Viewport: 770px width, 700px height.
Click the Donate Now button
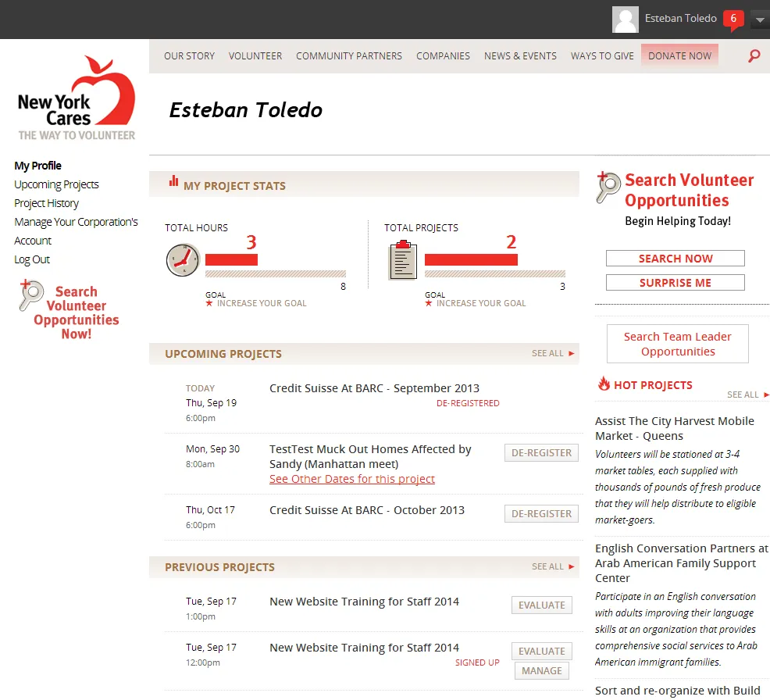coord(679,55)
